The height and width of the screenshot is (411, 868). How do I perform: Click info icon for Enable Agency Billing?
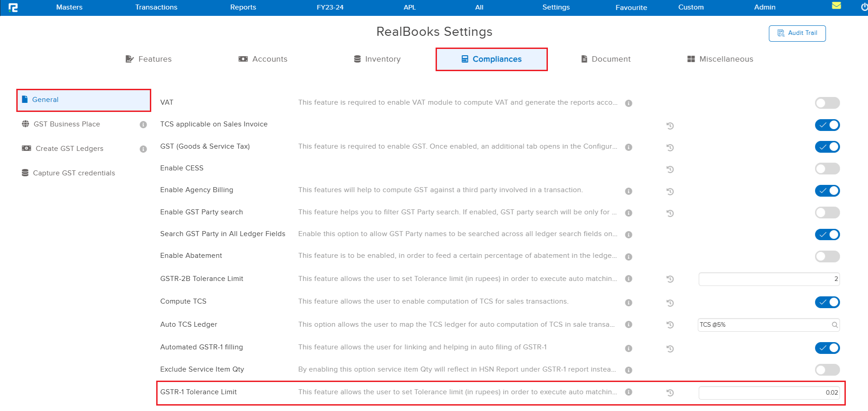[x=628, y=191]
